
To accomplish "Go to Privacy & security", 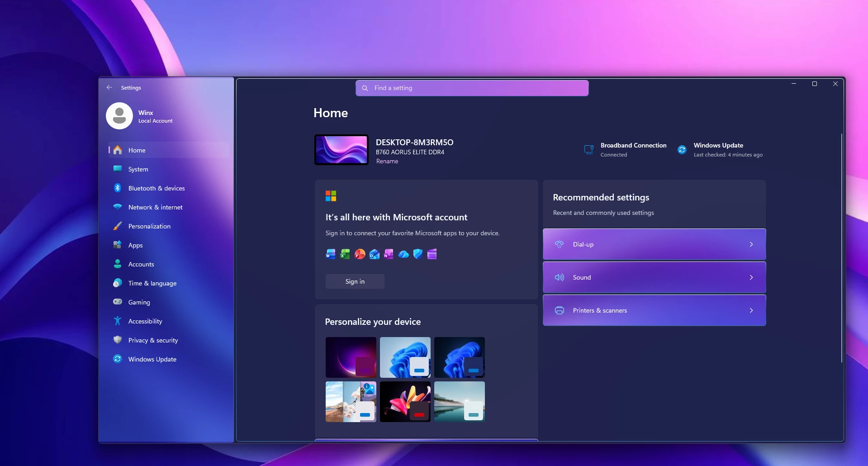I will pos(168,340).
